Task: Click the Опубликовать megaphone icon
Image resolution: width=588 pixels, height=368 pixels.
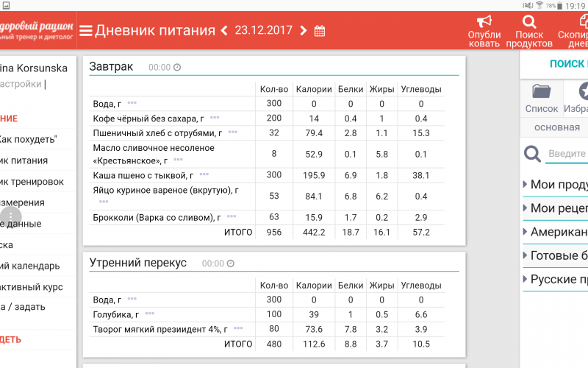Action: (x=484, y=22)
